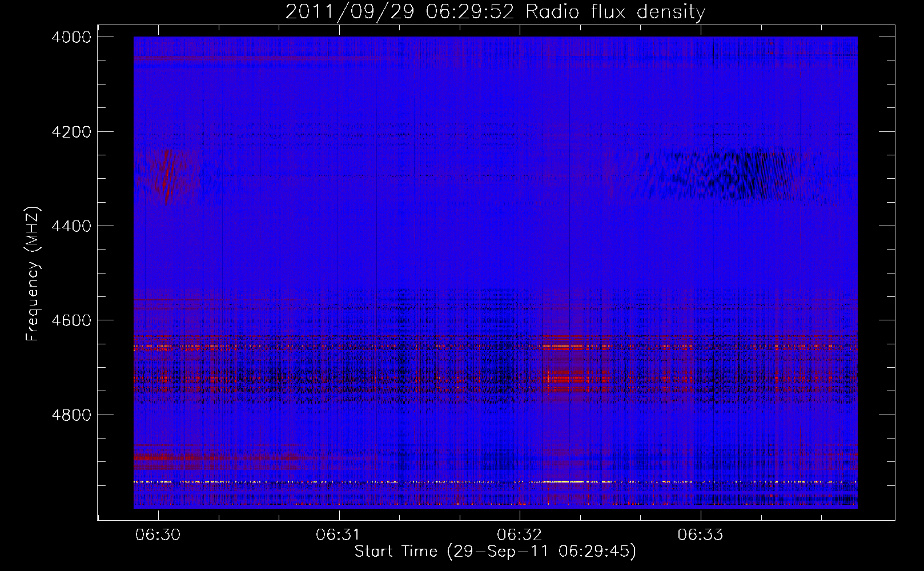Click the 06:30 time tick label
Screen dimensions: 924x571
pos(158,535)
